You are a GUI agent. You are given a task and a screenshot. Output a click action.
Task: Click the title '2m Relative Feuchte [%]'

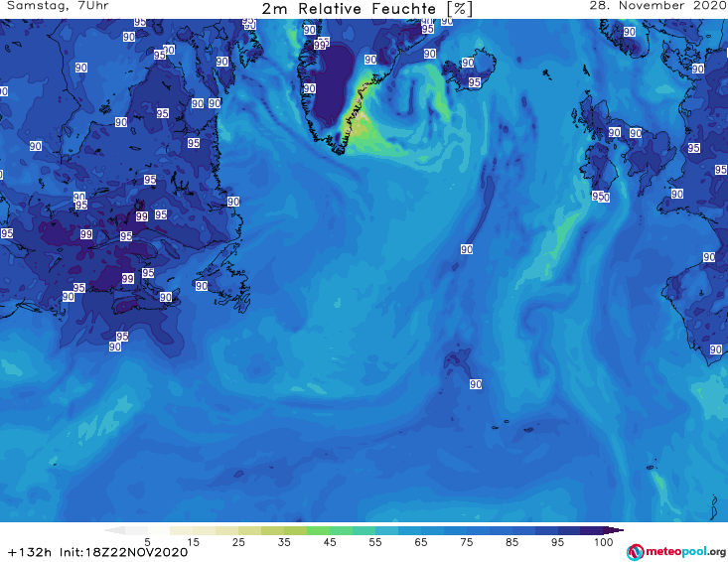click(366, 9)
